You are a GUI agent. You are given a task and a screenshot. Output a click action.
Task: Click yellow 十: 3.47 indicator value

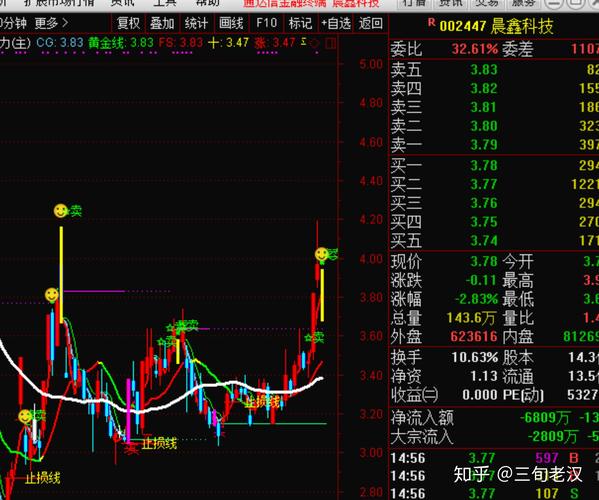pos(228,42)
